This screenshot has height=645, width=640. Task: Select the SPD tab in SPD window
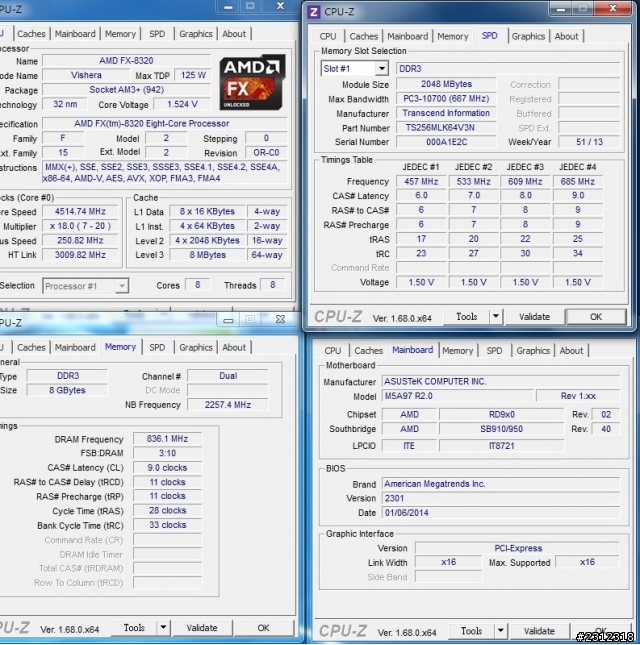pyautogui.click(x=489, y=35)
